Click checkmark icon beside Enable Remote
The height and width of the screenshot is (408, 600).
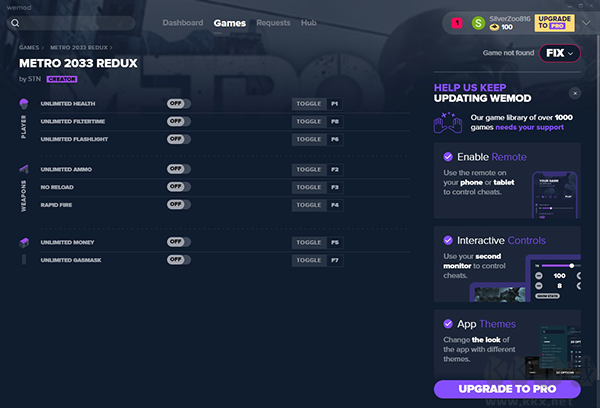448,157
